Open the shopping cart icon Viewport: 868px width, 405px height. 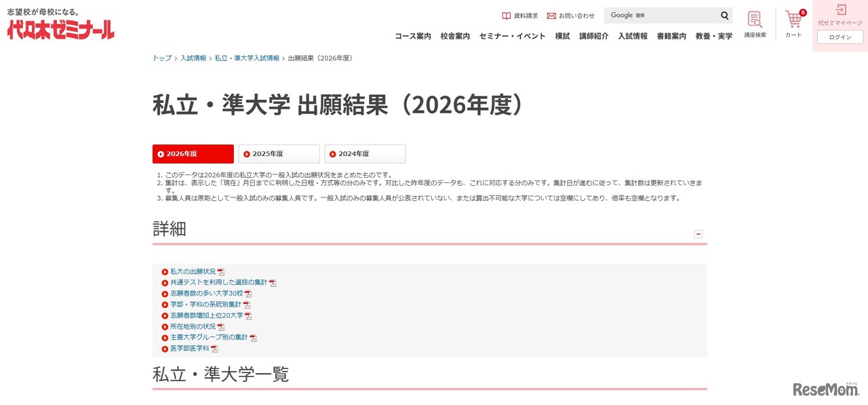tap(794, 19)
